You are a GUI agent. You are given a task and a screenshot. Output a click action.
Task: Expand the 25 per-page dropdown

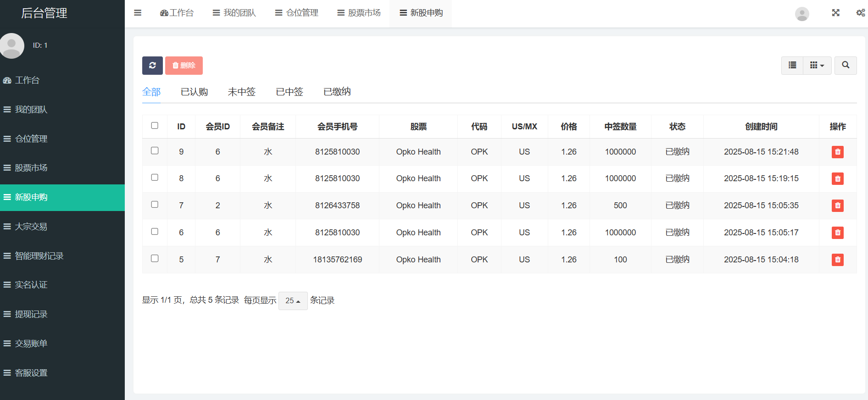293,301
